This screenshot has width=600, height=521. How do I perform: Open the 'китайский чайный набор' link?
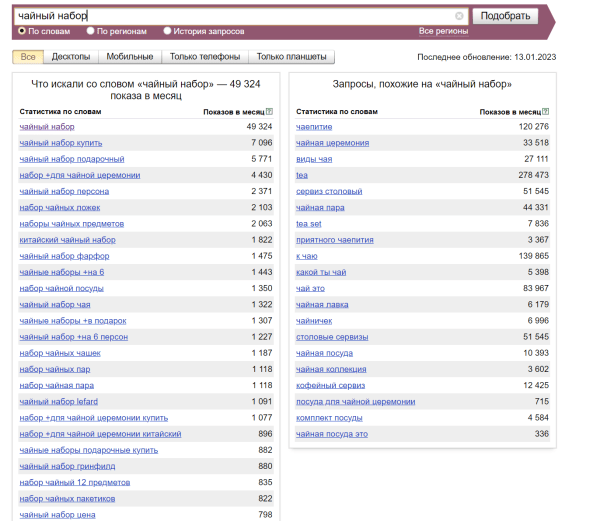coord(67,241)
